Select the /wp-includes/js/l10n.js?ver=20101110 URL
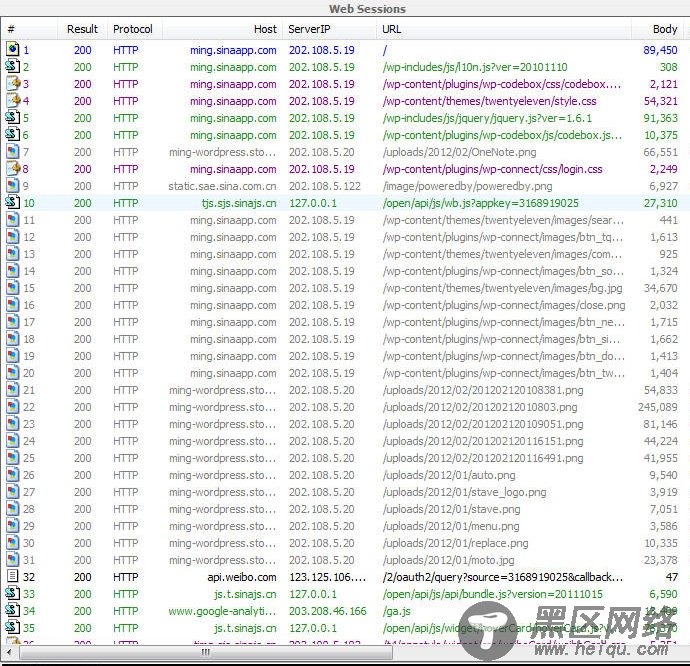Screen dimensions: 690x666 475,67
